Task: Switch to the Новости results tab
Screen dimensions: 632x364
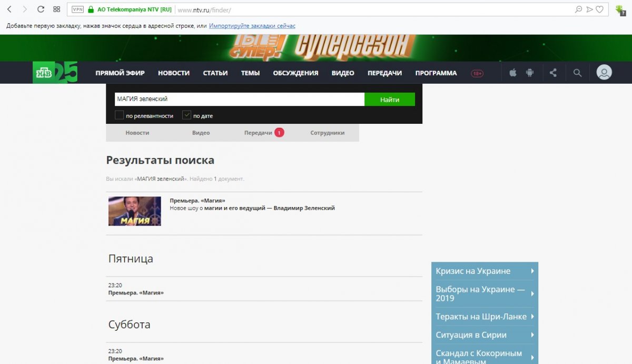Action: pos(137,133)
